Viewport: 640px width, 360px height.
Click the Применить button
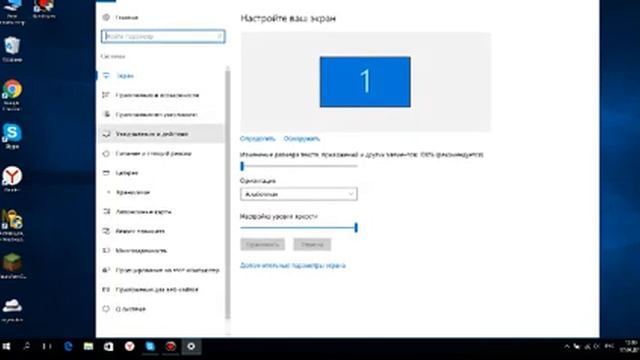[x=262, y=244]
